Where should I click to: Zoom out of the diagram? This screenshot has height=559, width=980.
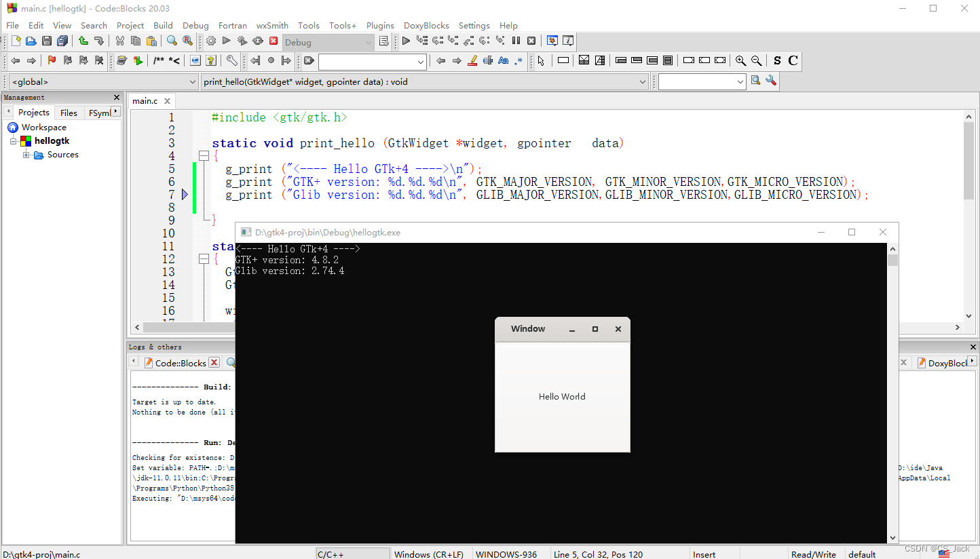[757, 60]
